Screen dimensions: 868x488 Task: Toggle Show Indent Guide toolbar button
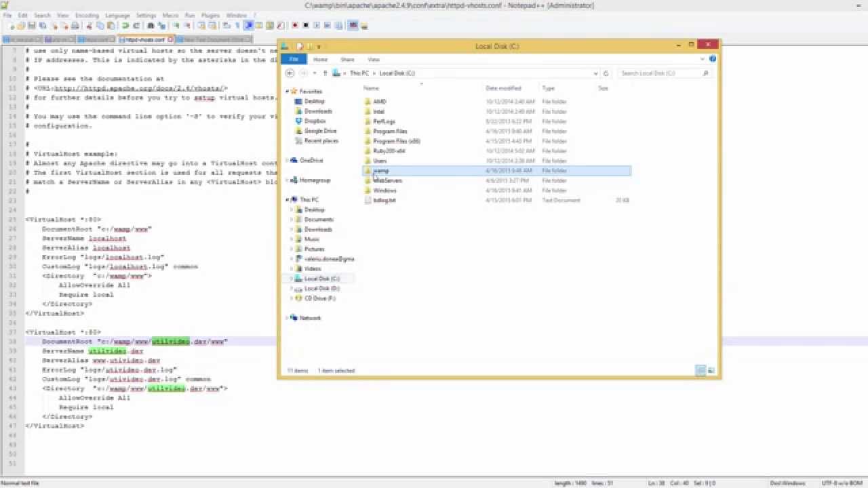tap(249, 26)
